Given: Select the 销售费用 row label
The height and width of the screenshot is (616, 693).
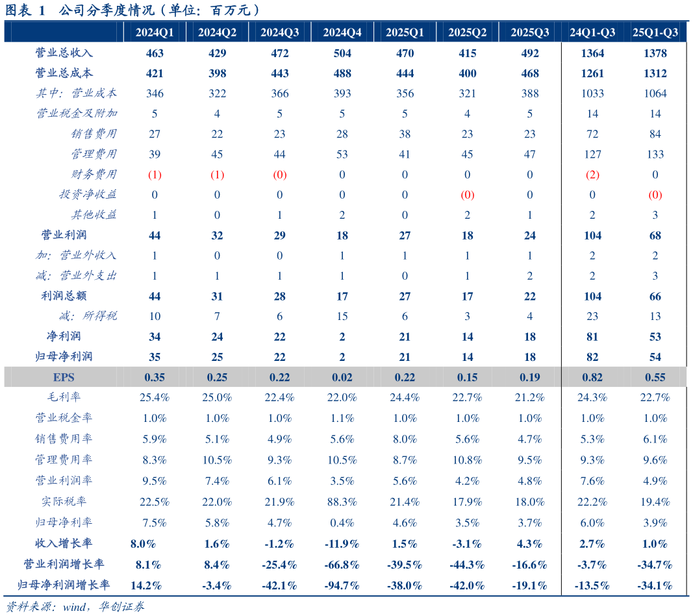Looking at the screenshot, I should pos(94,134).
